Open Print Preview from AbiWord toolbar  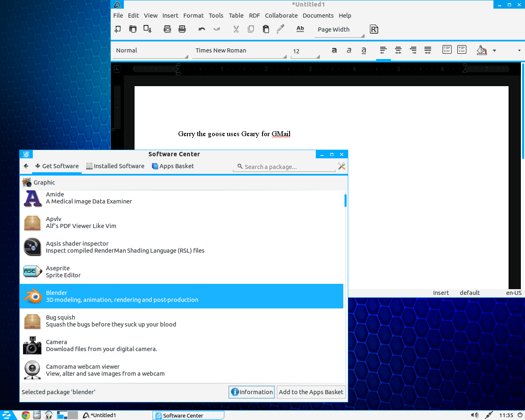click(167, 29)
